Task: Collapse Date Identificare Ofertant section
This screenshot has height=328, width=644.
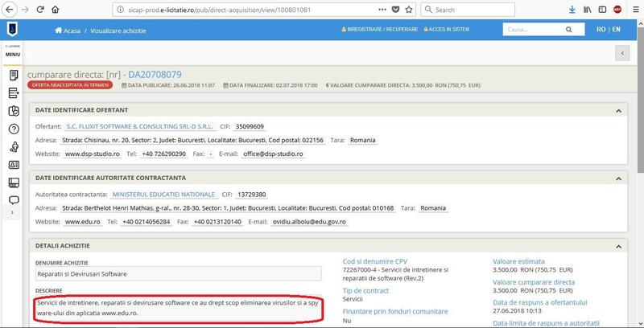Action: 618,111
